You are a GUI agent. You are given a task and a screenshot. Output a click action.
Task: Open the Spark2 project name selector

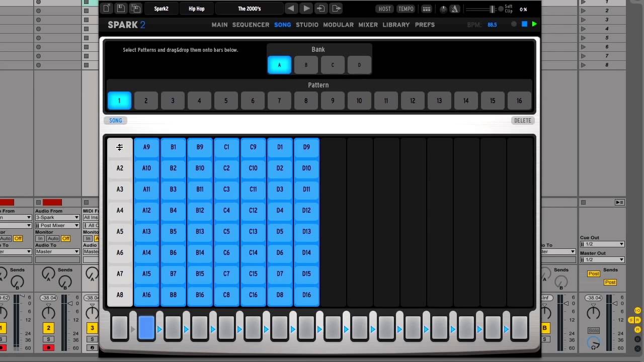161,9
